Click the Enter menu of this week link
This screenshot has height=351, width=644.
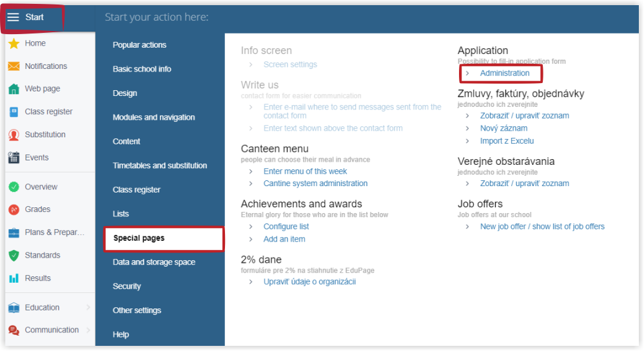305,171
